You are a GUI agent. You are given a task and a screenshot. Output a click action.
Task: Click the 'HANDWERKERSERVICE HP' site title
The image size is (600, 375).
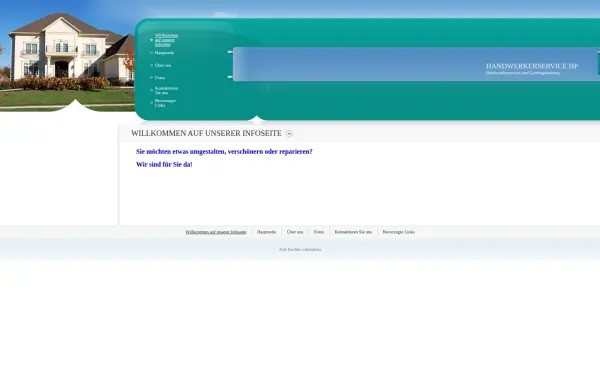(x=532, y=66)
